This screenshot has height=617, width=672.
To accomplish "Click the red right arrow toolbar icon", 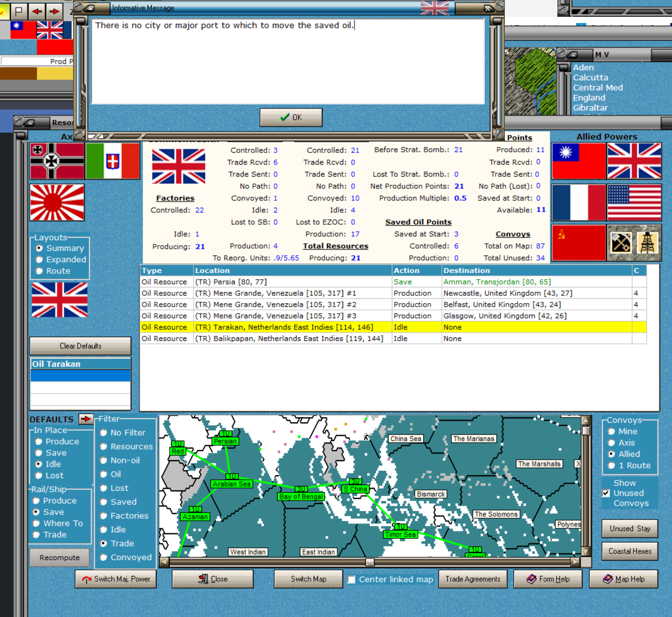I will click(x=54, y=11).
